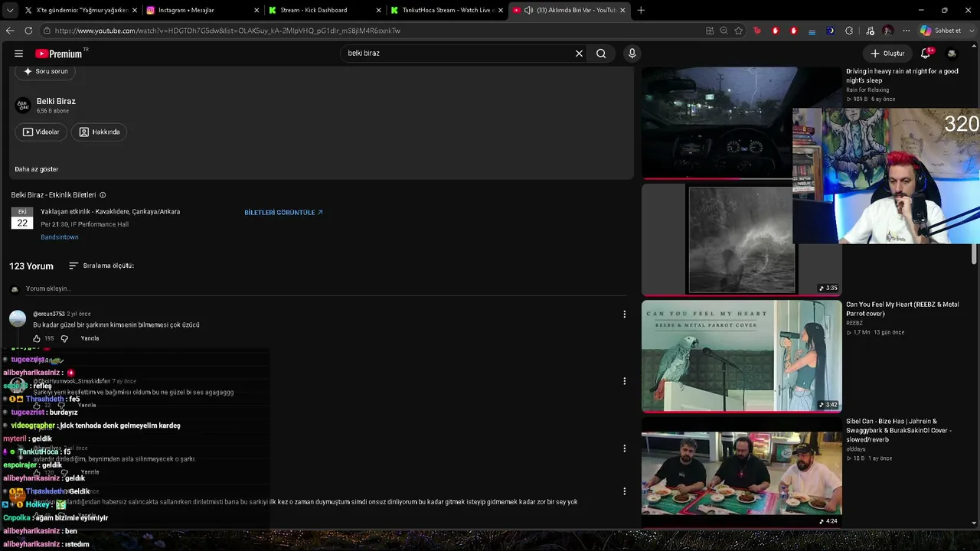Switch to the TankutHoca Stream tab
This screenshot has height=551, width=980.
point(447,10)
